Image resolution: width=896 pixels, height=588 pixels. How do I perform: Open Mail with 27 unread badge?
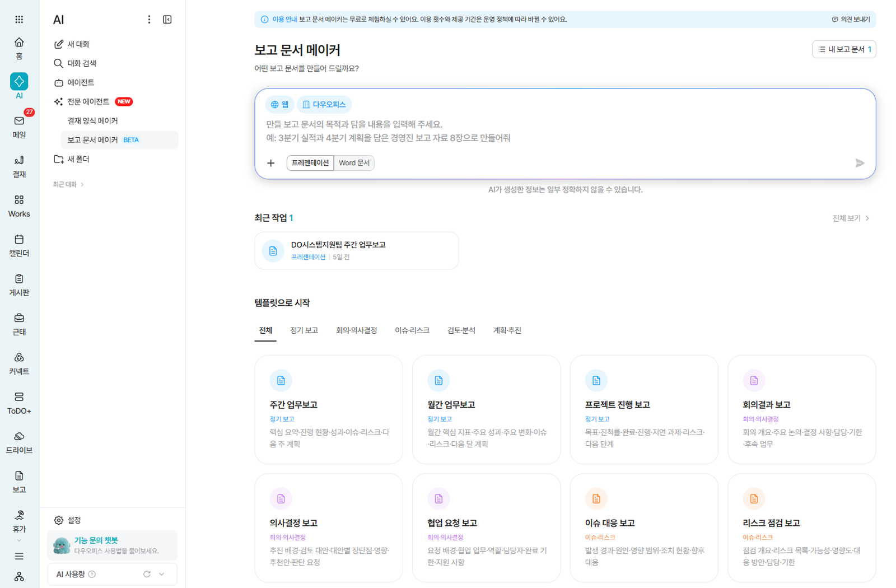[19, 127]
